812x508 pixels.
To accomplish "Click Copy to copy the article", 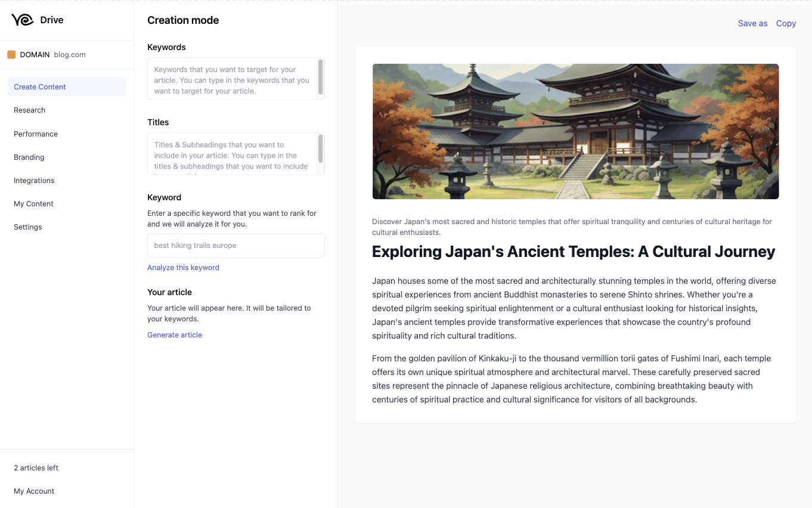I will tap(786, 23).
